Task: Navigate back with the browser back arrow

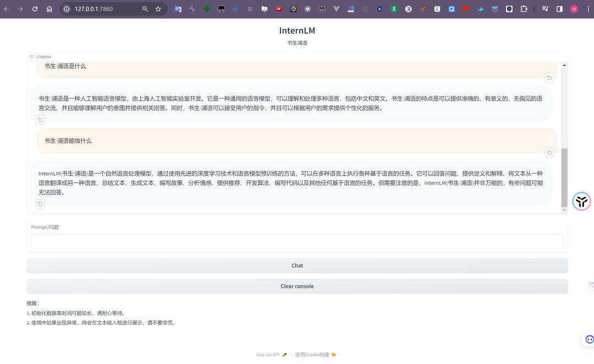Action: tap(7, 9)
